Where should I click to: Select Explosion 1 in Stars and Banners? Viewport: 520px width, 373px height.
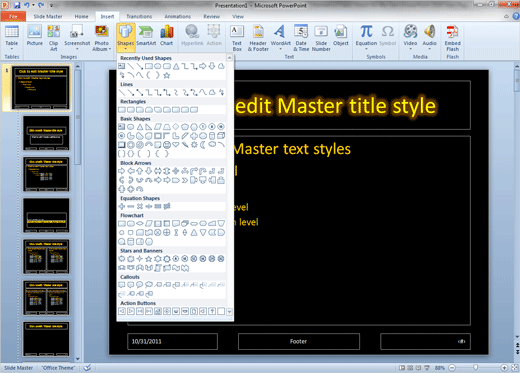(122, 259)
